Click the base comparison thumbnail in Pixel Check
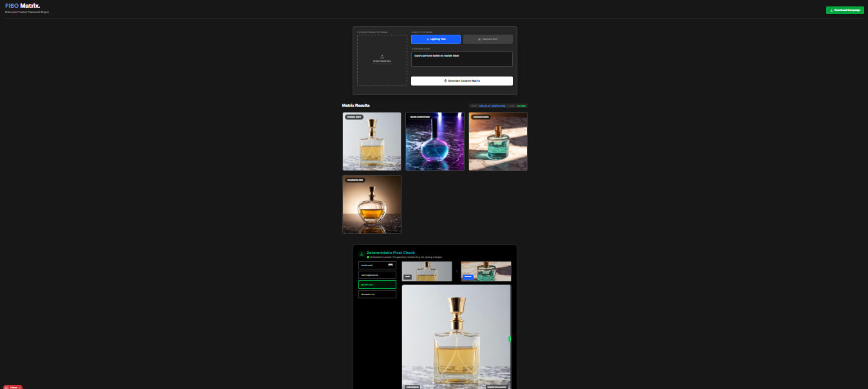The height and width of the screenshot is (389, 868). click(x=427, y=271)
